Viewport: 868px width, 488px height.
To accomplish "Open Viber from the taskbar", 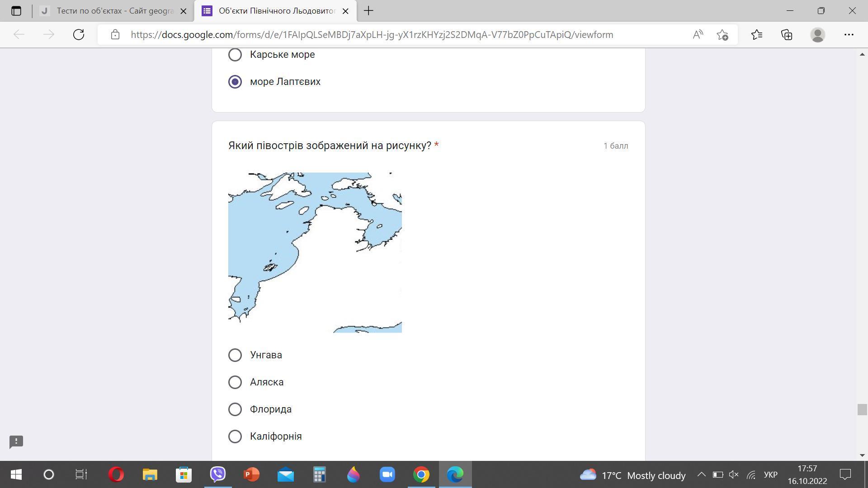I will point(218,474).
